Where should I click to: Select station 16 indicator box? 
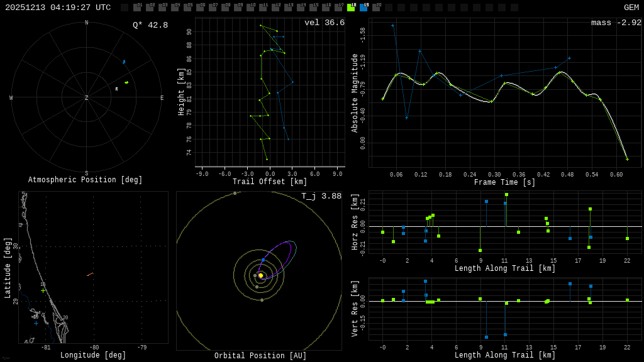326,8
